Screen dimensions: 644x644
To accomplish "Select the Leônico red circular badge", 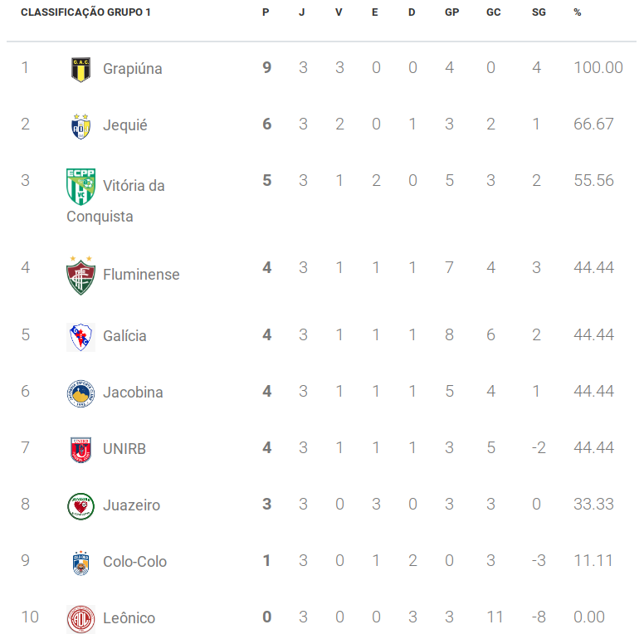I will (80, 619).
